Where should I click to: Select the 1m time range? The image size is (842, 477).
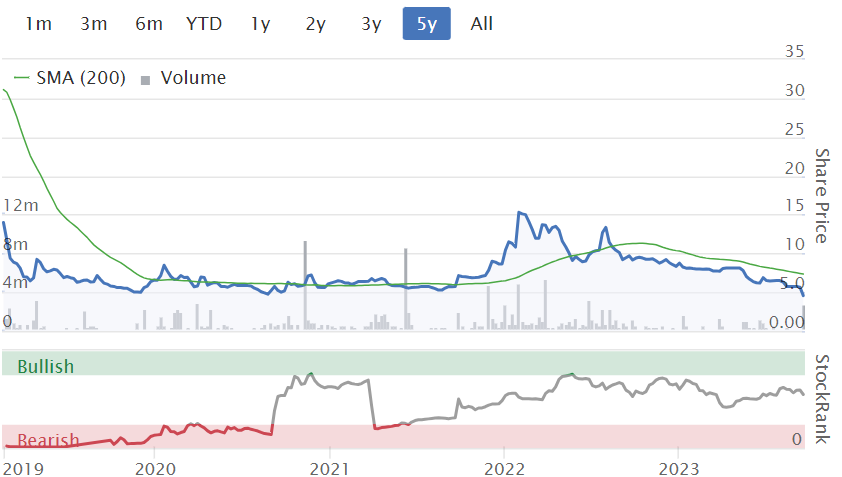(38, 23)
